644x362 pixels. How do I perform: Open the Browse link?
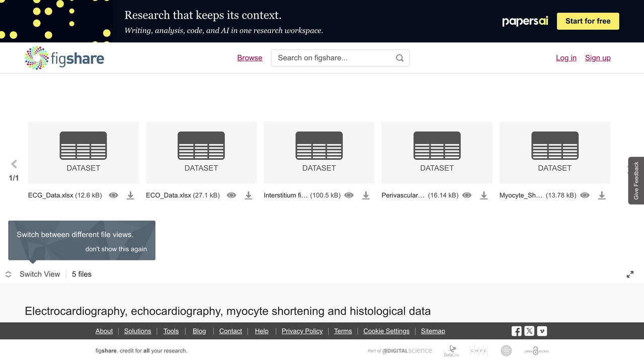click(x=250, y=58)
